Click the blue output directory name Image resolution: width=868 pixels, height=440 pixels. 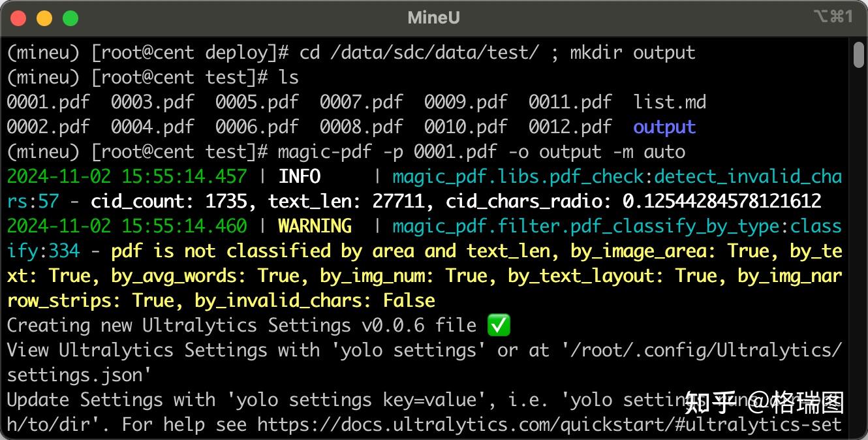point(664,127)
